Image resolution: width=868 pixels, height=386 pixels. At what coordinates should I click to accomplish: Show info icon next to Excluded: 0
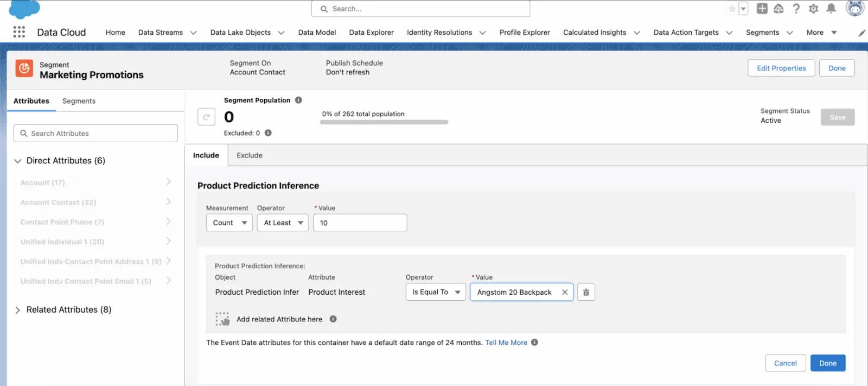point(268,133)
